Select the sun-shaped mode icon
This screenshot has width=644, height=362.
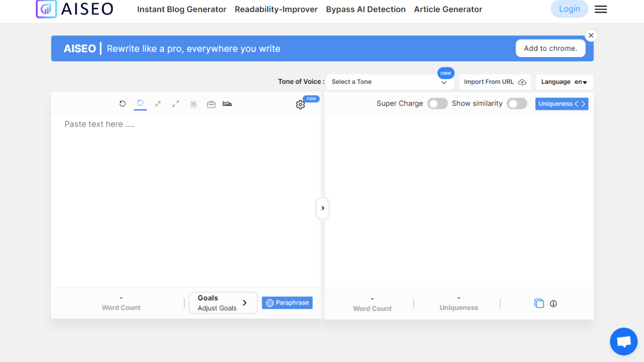193,104
